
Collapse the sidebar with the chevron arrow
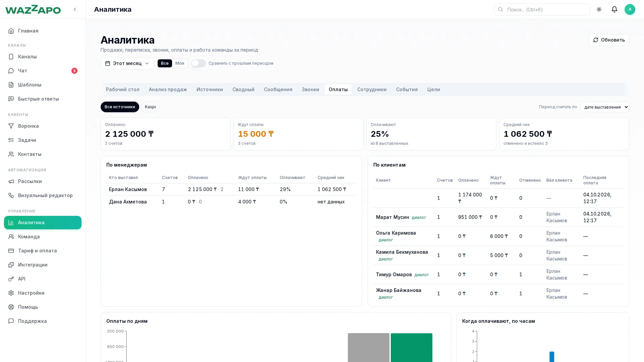tap(75, 9)
